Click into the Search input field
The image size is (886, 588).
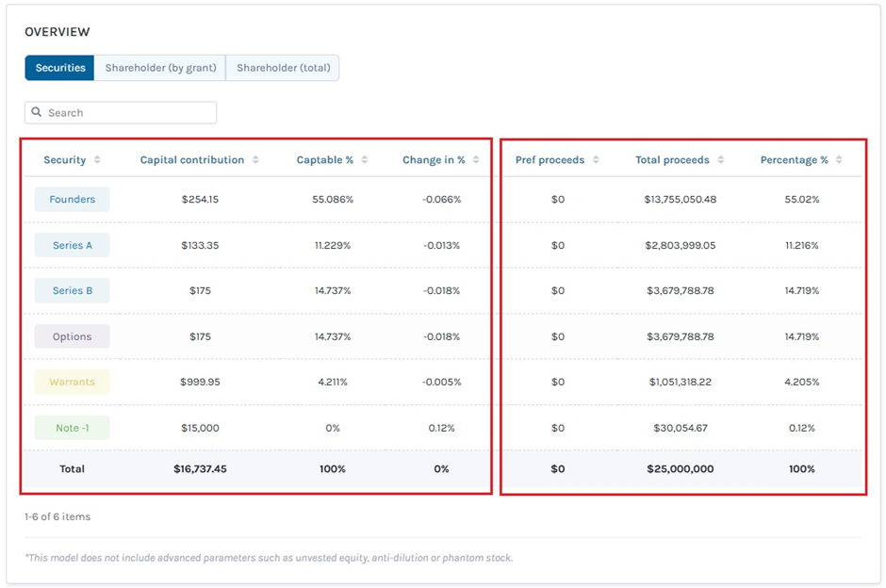tap(129, 113)
